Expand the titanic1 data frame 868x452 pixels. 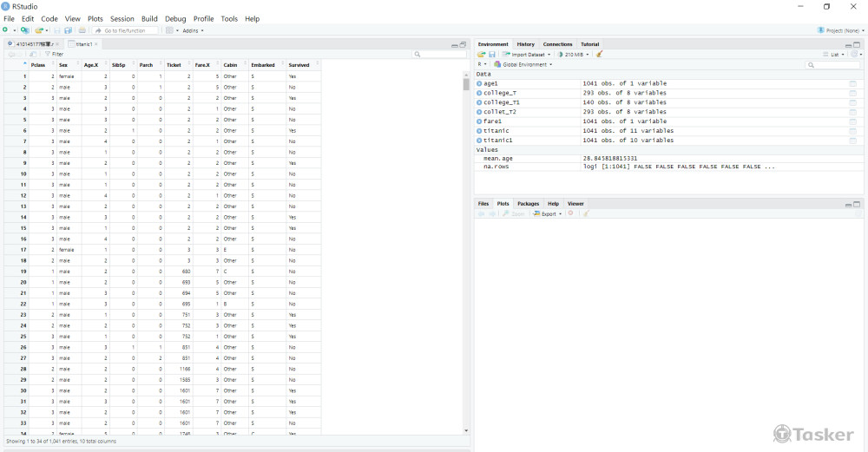point(480,141)
